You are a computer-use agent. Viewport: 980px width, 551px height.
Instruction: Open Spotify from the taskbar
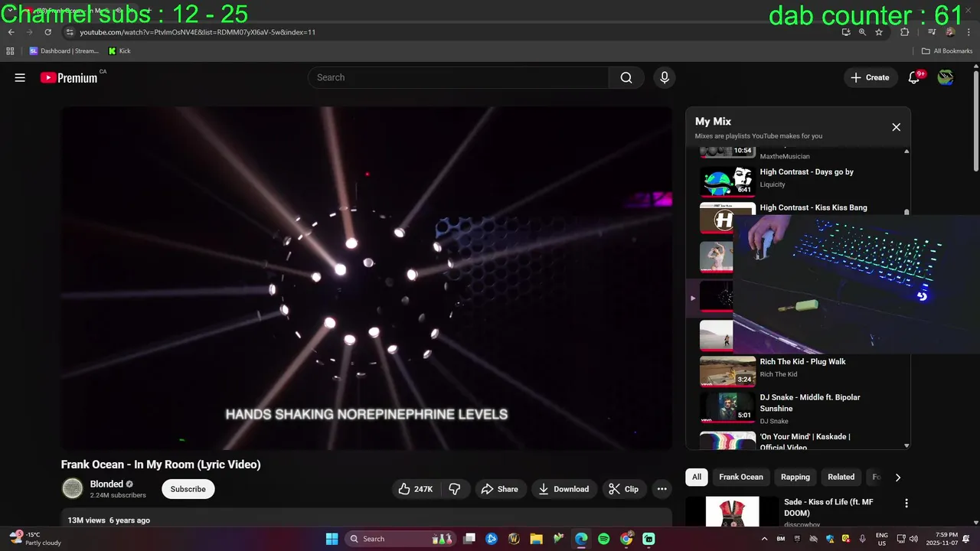tap(603, 539)
